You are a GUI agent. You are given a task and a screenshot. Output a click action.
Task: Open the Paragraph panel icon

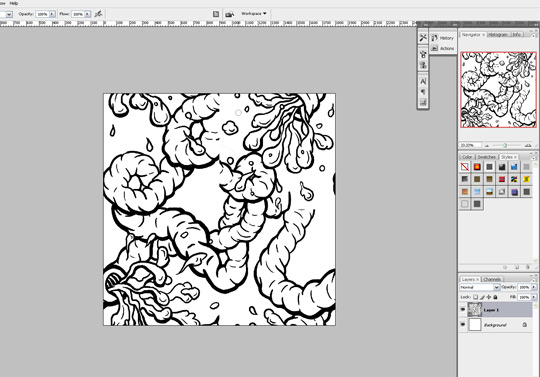click(x=423, y=92)
